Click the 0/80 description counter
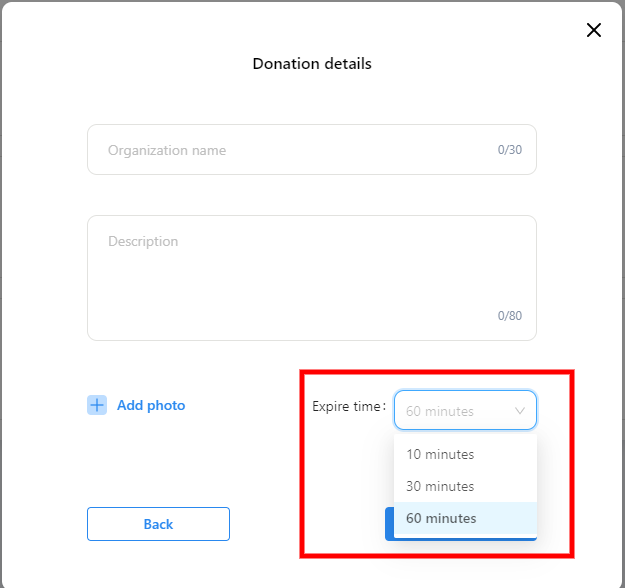The height and width of the screenshot is (588, 625). pos(509,316)
